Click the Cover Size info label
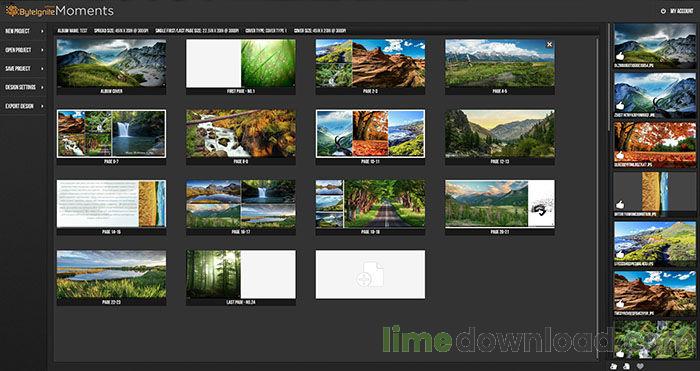 (x=320, y=31)
